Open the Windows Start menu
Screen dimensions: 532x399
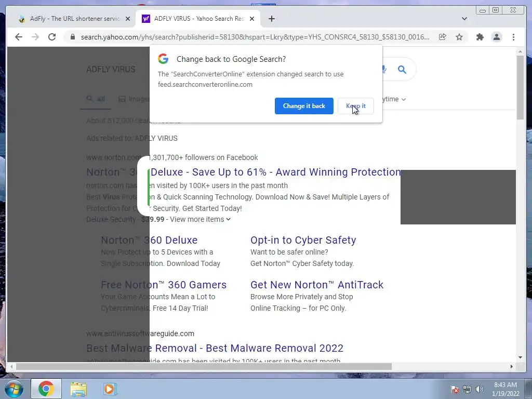(14, 389)
